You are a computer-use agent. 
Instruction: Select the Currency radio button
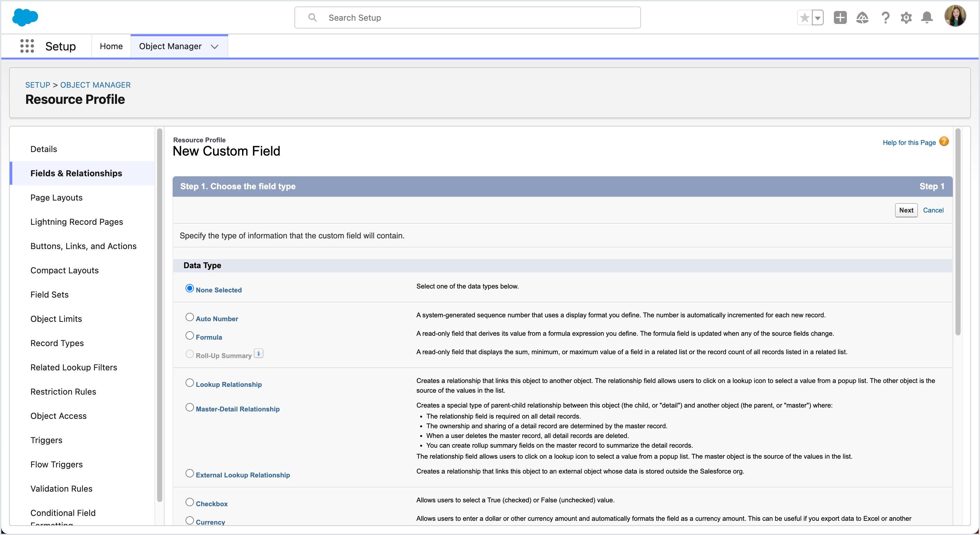coord(189,520)
